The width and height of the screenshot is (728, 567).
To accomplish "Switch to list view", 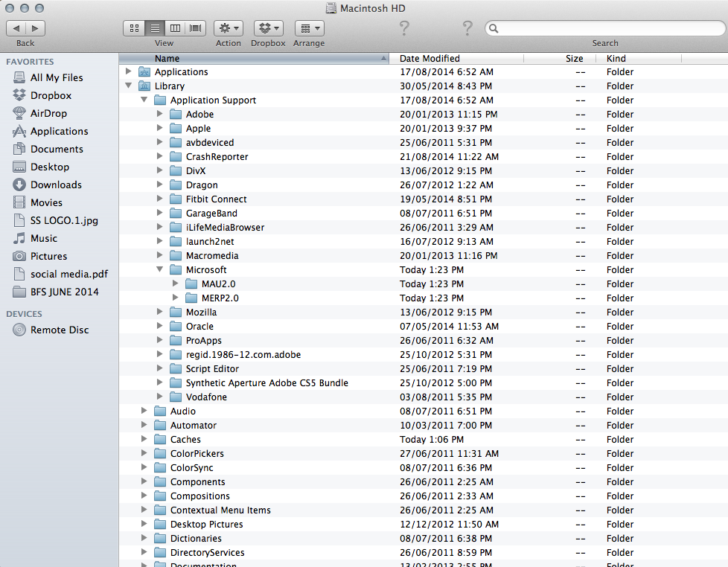I will (155, 28).
